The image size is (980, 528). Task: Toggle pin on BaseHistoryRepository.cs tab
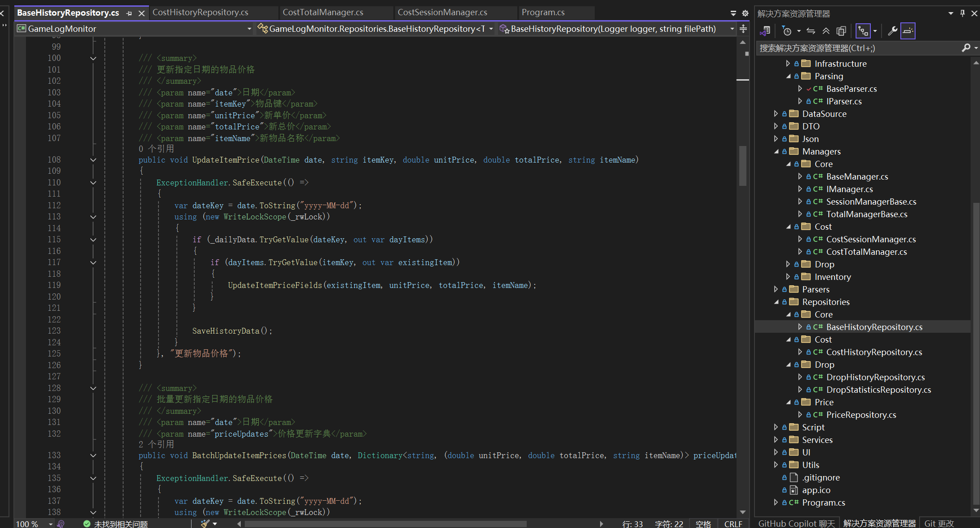click(x=129, y=13)
